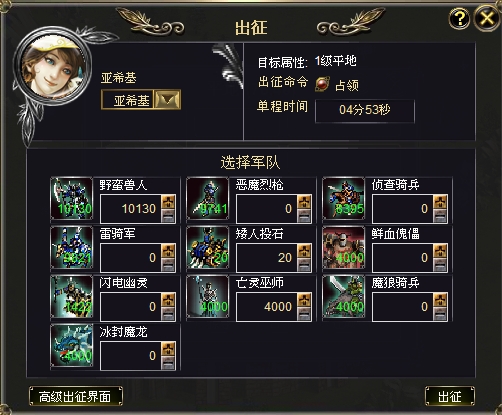Select the 恶魔烈枪 unit icon
This screenshot has width=502, height=415.
pyautogui.click(x=208, y=199)
